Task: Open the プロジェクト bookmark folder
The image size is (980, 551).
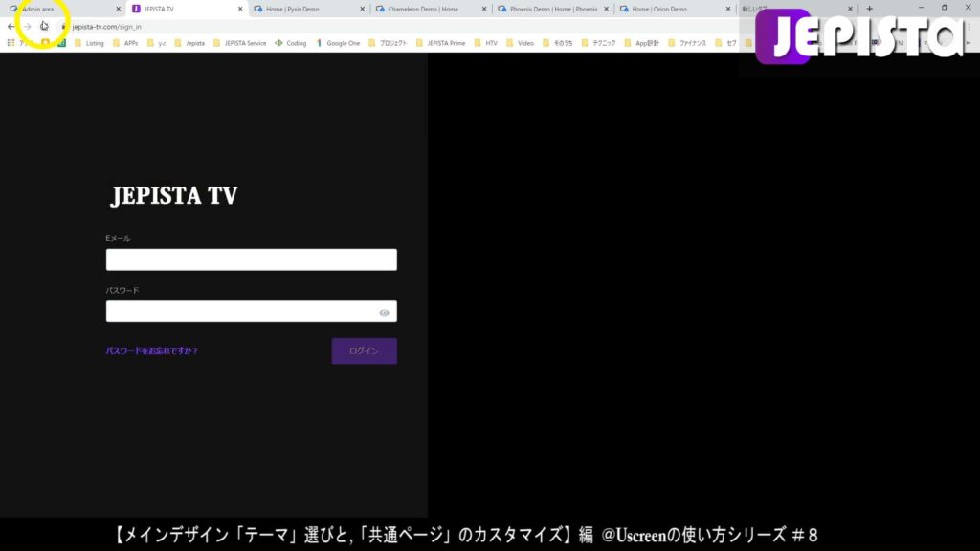Action: coord(388,43)
